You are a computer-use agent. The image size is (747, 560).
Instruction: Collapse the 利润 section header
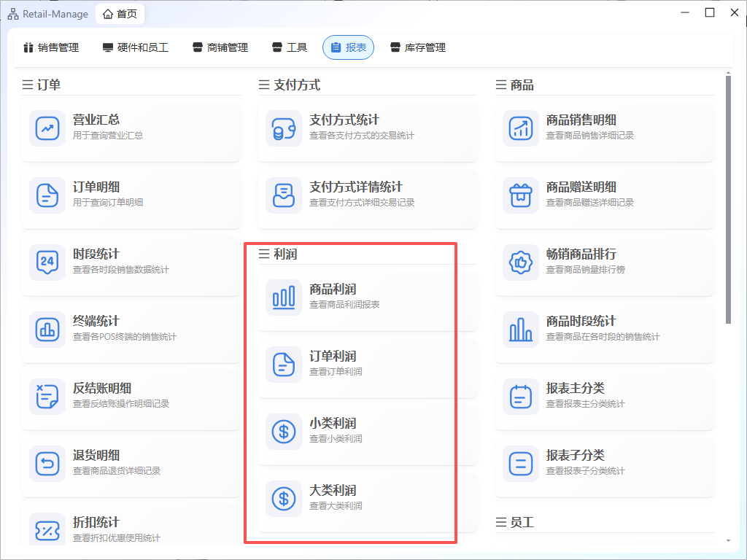pos(278,254)
